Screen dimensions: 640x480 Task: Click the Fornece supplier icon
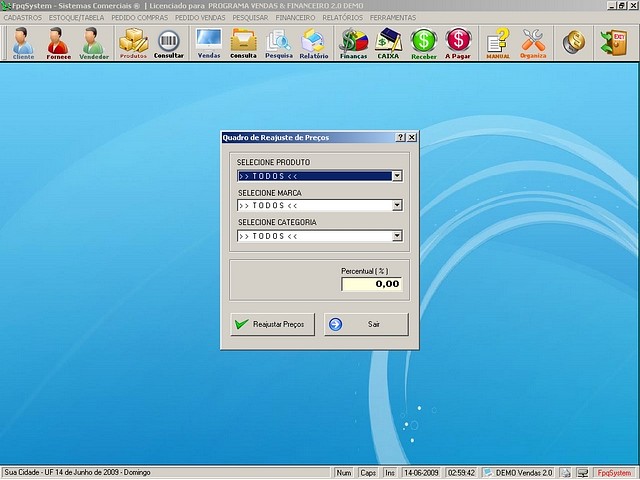tap(58, 43)
